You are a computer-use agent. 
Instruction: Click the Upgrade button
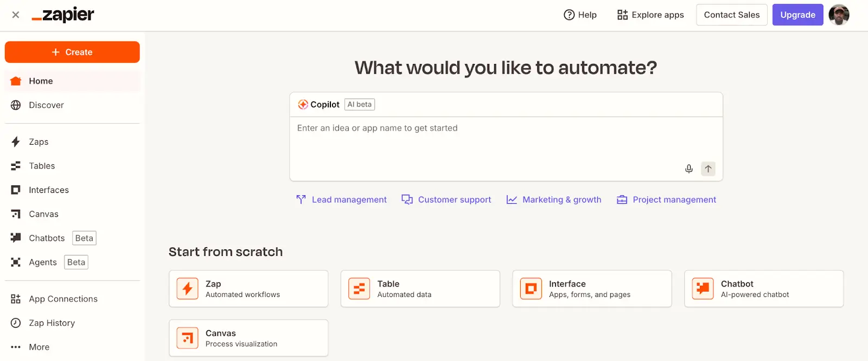click(x=797, y=15)
